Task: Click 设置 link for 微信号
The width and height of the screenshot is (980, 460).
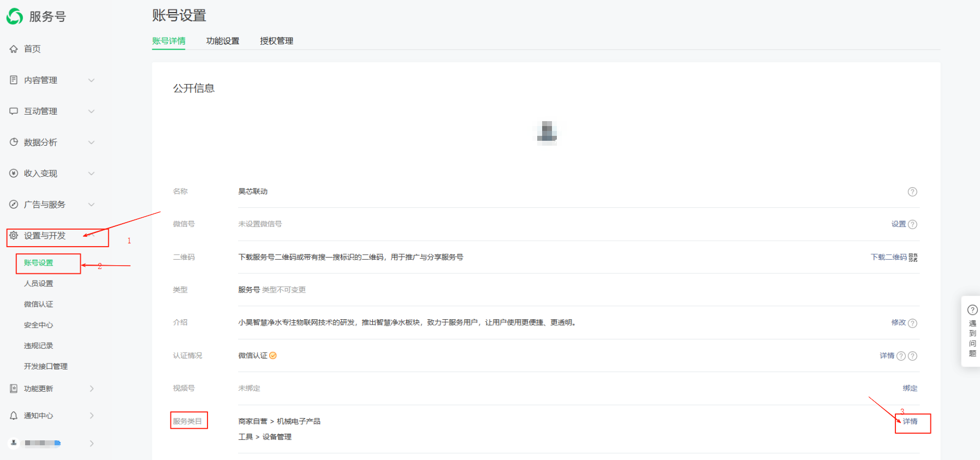Action: (x=899, y=224)
